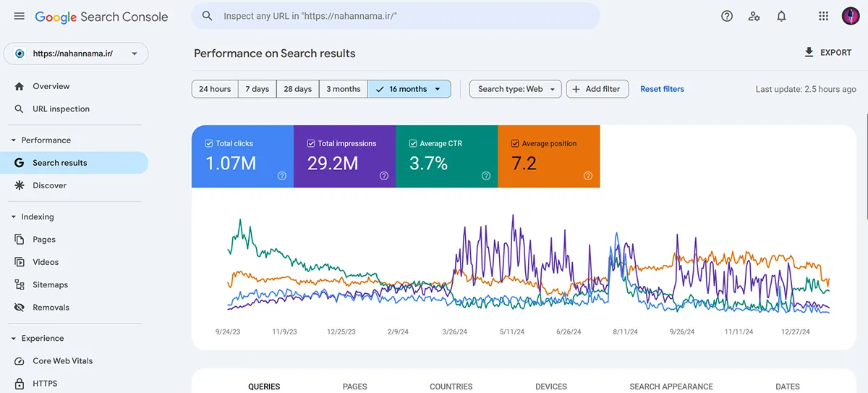The image size is (868, 393).
Task: Click the help icon on Average position card
Action: 588,176
